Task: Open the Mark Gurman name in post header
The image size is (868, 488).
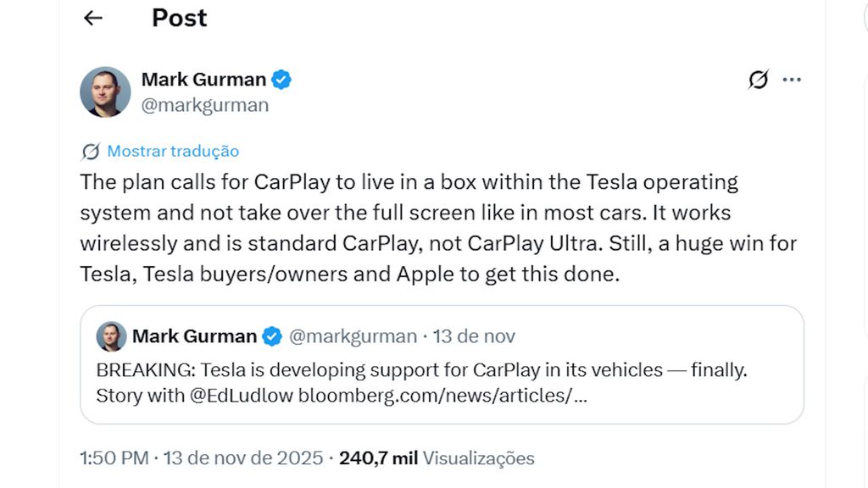Action: [x=203, y=80]
